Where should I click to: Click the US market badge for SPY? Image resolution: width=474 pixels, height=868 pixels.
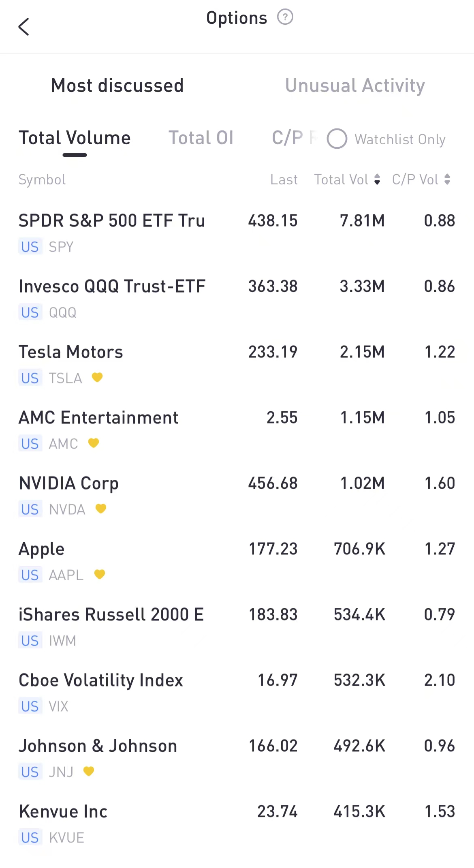tap(30, 247)
